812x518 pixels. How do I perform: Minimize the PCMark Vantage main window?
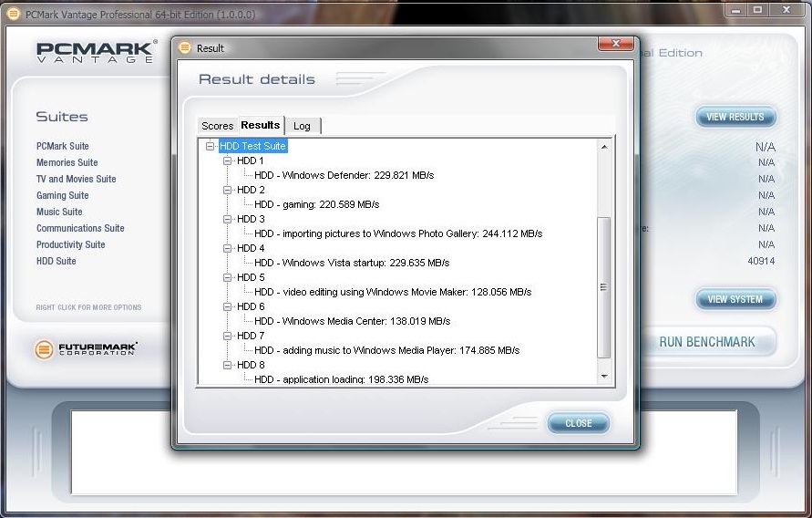pos(735,10)
